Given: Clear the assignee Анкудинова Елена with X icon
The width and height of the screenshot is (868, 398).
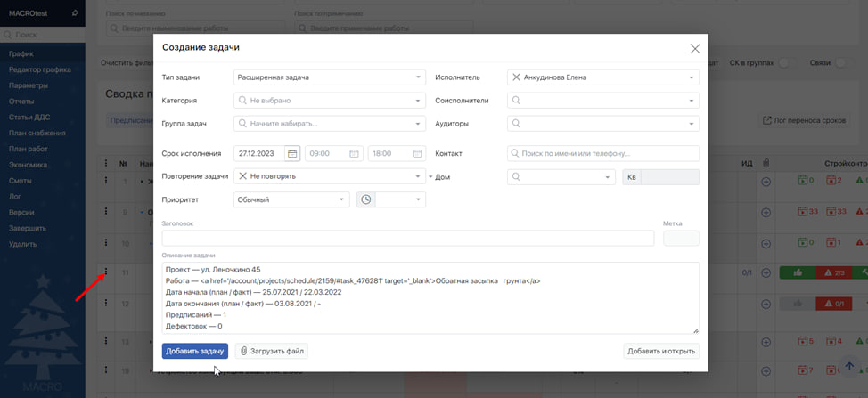Looking at the screenshot, I should tap(516, 77).
